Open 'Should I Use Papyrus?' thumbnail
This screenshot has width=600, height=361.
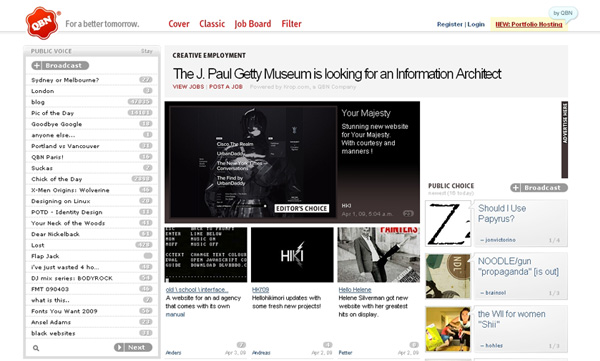point(448,223)
